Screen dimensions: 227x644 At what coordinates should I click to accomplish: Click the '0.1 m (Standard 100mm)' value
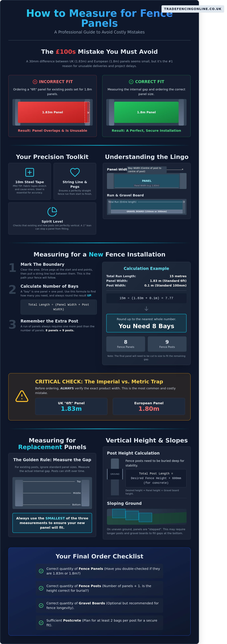[x=165, y=286]
